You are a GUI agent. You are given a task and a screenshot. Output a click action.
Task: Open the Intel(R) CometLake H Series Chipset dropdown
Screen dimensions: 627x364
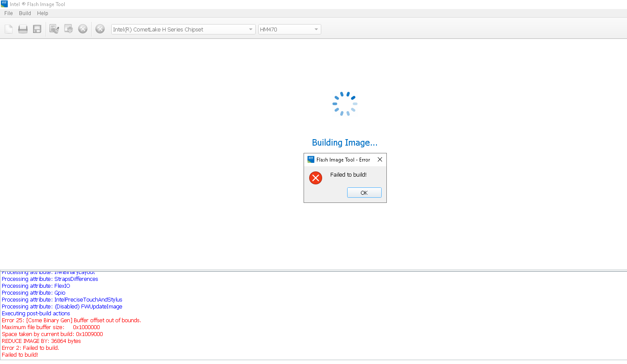pos(183,29)
